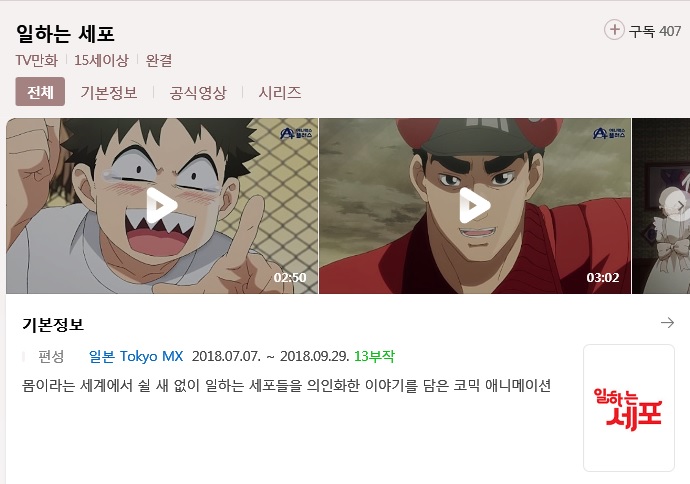This screenshot has height=484, width=690.
Task: Open the 공식영상 tab
Action: pos(198,92)
